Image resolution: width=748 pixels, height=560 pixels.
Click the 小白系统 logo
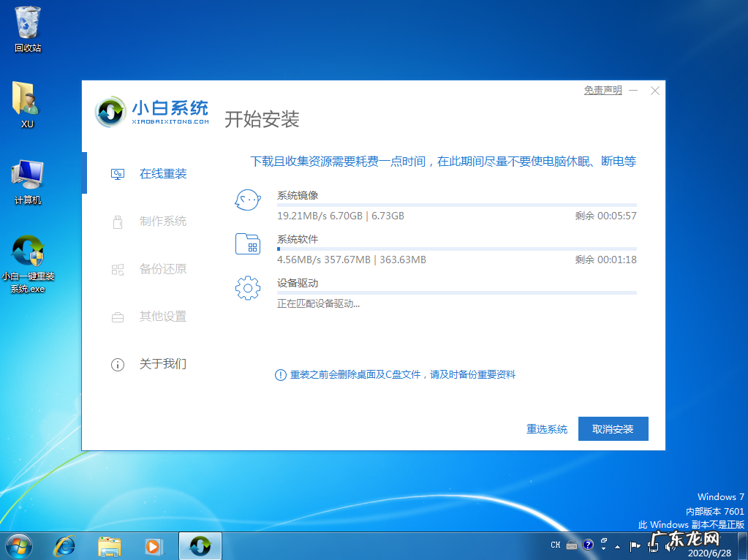tap(110, 112)
